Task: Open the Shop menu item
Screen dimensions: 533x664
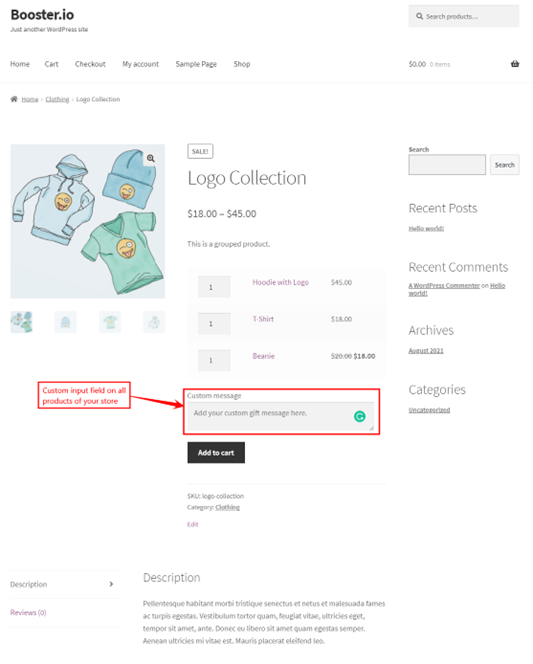Action: point(242,64)
